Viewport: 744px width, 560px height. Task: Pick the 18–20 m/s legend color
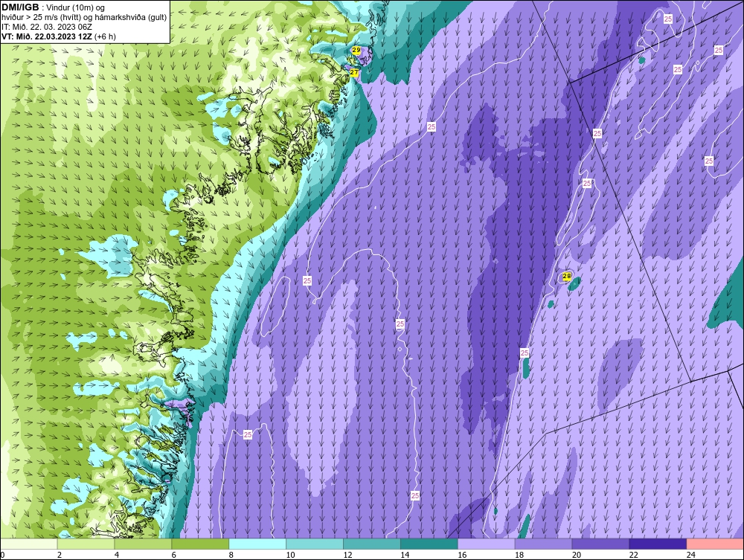(543, 544)
